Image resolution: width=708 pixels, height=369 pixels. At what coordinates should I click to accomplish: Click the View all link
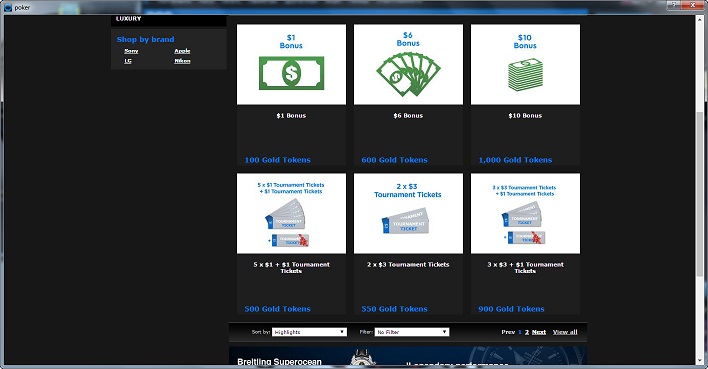tap(565, 332)
